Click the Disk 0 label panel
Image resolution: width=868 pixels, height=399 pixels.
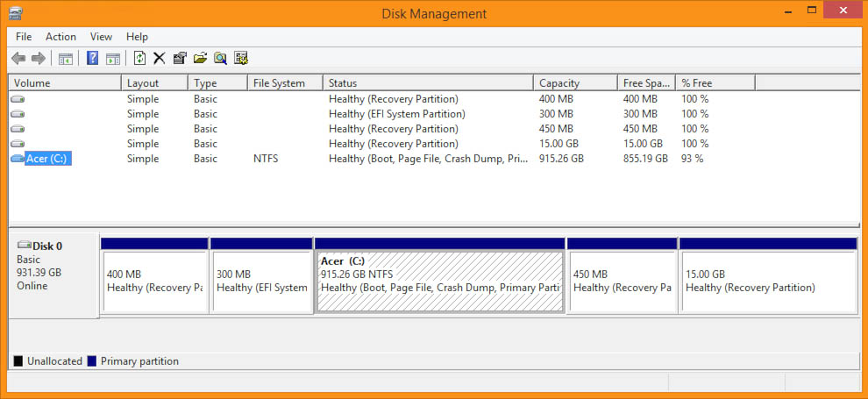pyautogui.click(x=53, y=275)
